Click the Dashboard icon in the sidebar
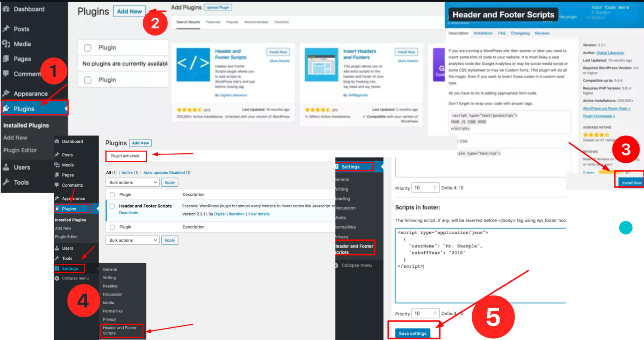Viewport: 644px width, 340px height. click(x=6, y=8)
